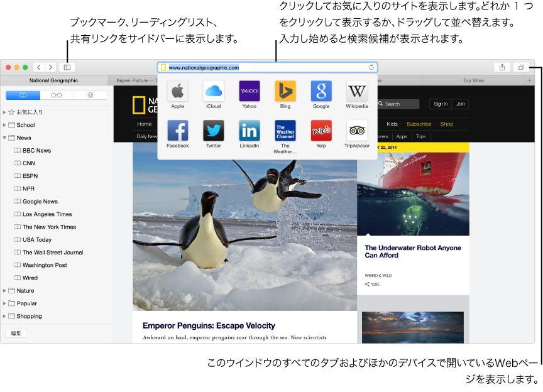Switch sidebar to Reading List glasses
The height and width of the screenshot is (392, 543).
coord(57,95)
